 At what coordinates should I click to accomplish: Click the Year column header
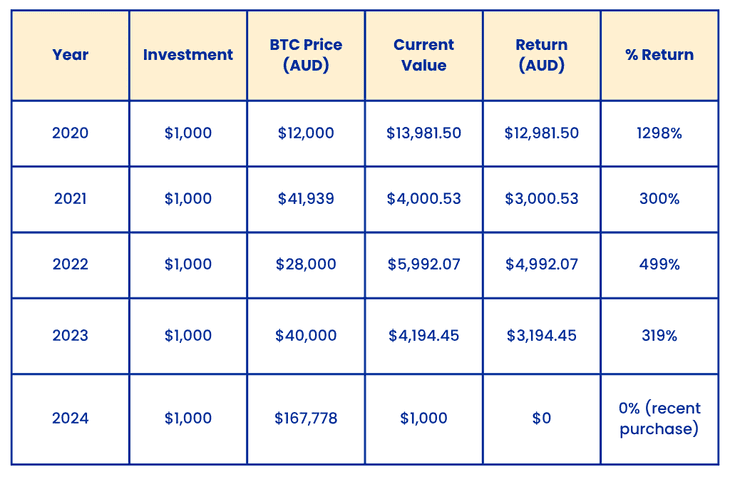[70, 55]
